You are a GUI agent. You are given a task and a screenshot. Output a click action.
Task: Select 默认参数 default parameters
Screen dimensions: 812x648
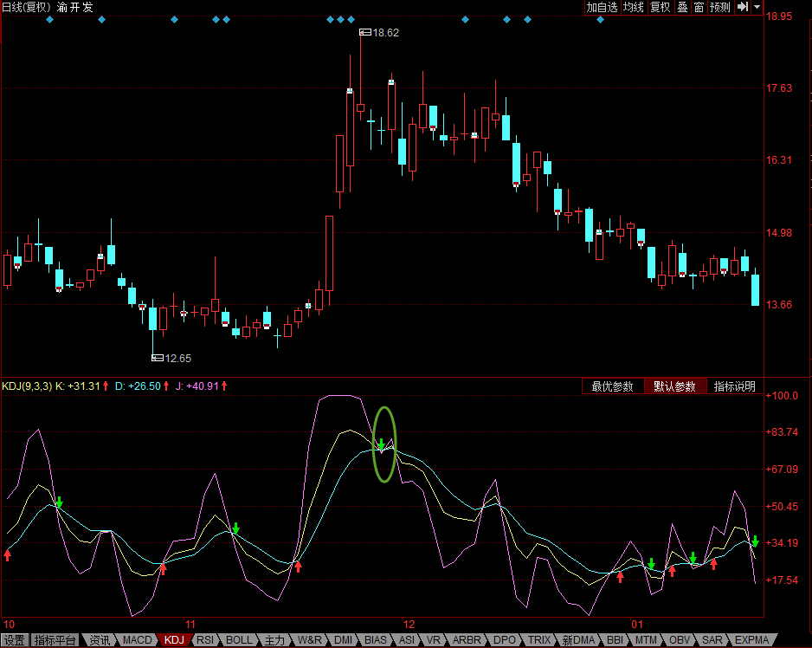[x=674, y=386]
